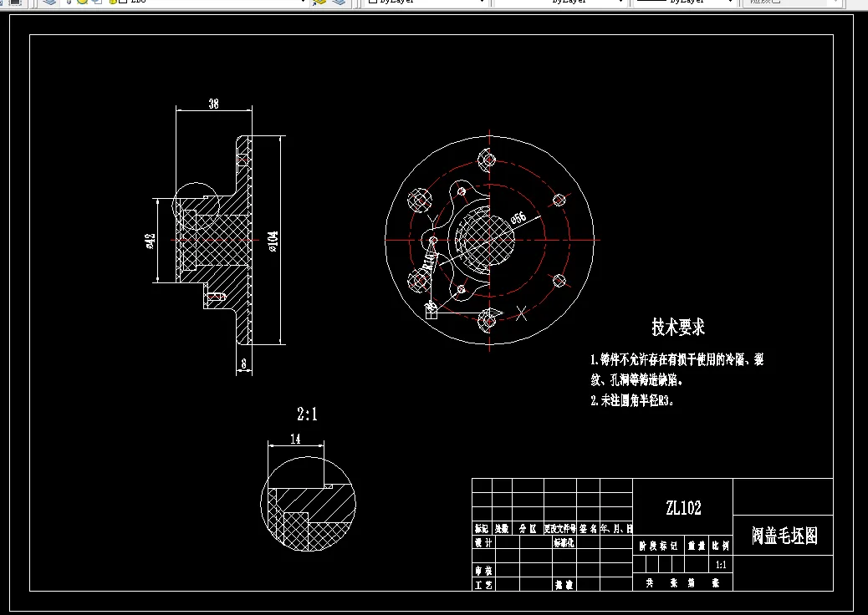Select the enlarged 2:1 detail view circle
868x615 pixels.
(x=309, y=504)
